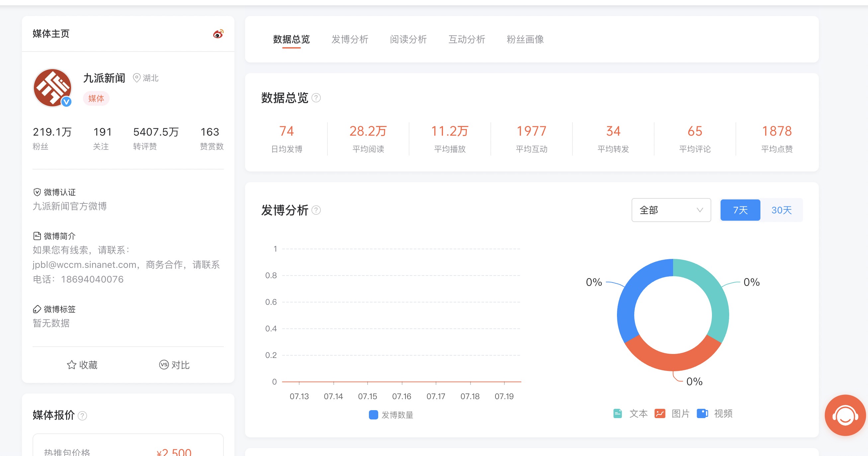The image size is (868, 456).
Task: Toggle the 文本 legend icon
Action: [x=618, y=413]
